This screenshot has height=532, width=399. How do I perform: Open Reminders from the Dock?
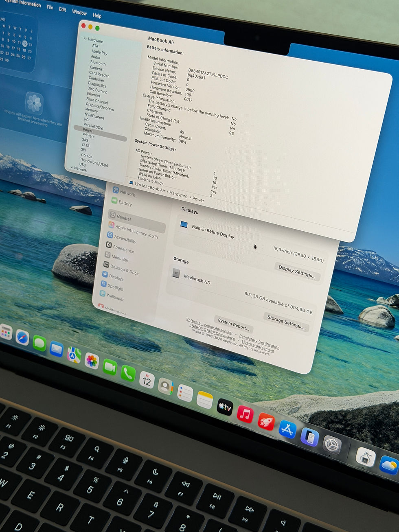tap(185, 393)
